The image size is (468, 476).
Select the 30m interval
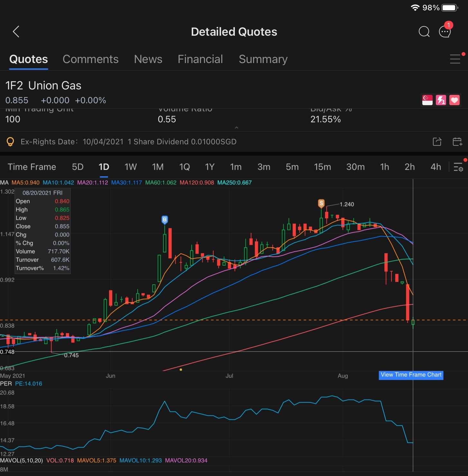pos(355,167)
